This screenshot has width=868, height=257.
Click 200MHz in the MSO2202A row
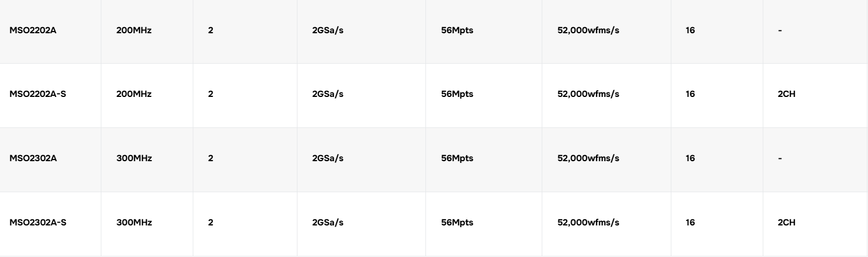(134, 30)
